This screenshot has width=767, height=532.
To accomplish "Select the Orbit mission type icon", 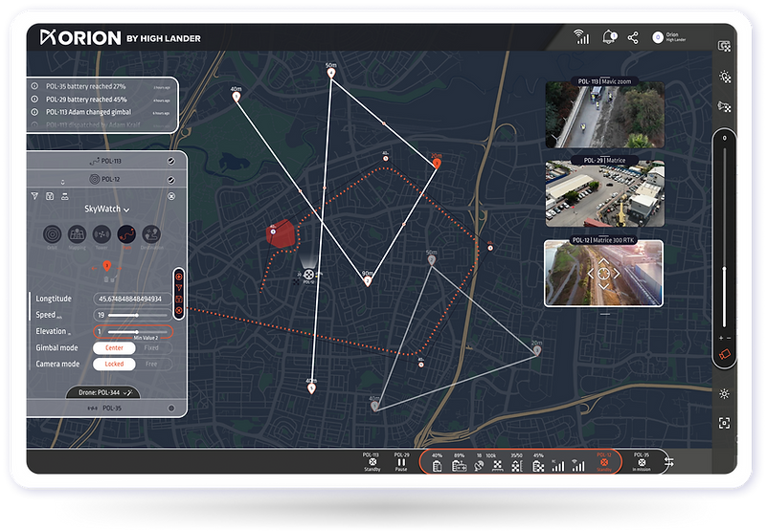I will point(52,234).
